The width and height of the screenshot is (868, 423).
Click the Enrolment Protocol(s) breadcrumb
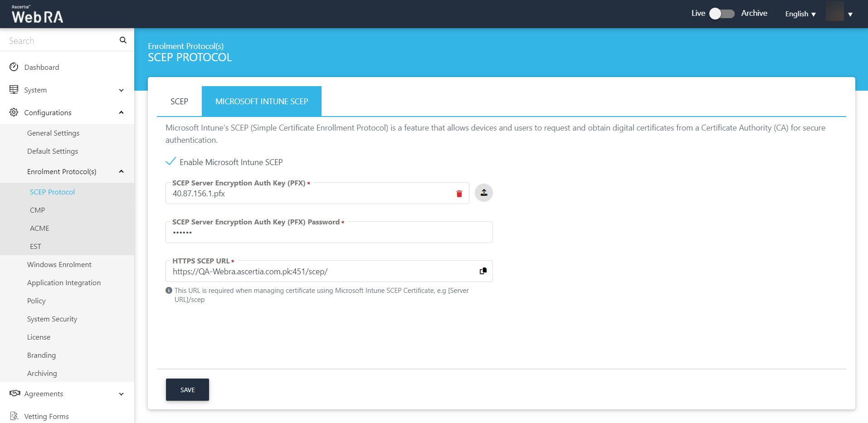[185, 46]
